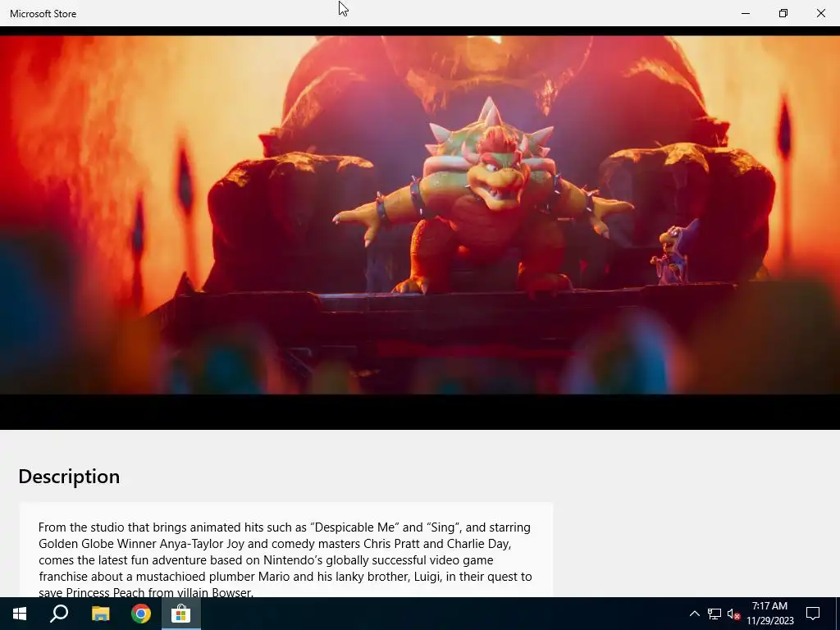The height and width of the screenshot is (630, 840).
Task: Open the clock showing 7:17 AM
Action: (x=769, y=614)
